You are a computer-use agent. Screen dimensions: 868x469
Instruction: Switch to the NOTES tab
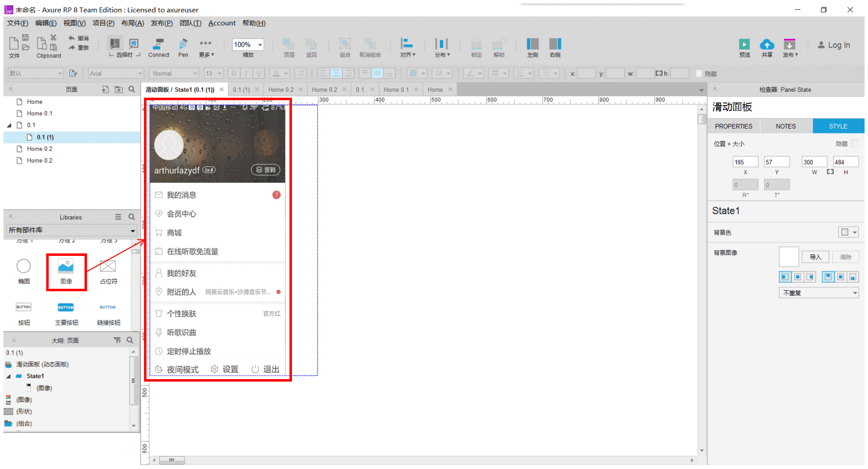point(785,126)
